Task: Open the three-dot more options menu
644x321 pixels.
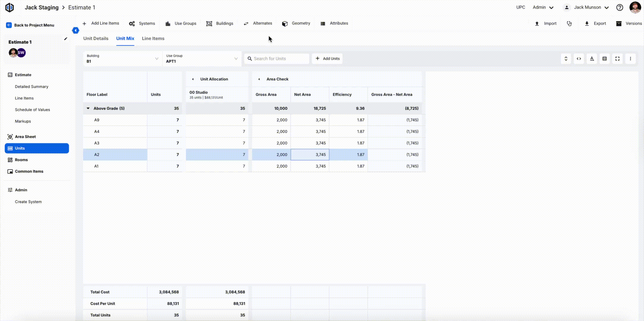Action: [x=630, y=59]
